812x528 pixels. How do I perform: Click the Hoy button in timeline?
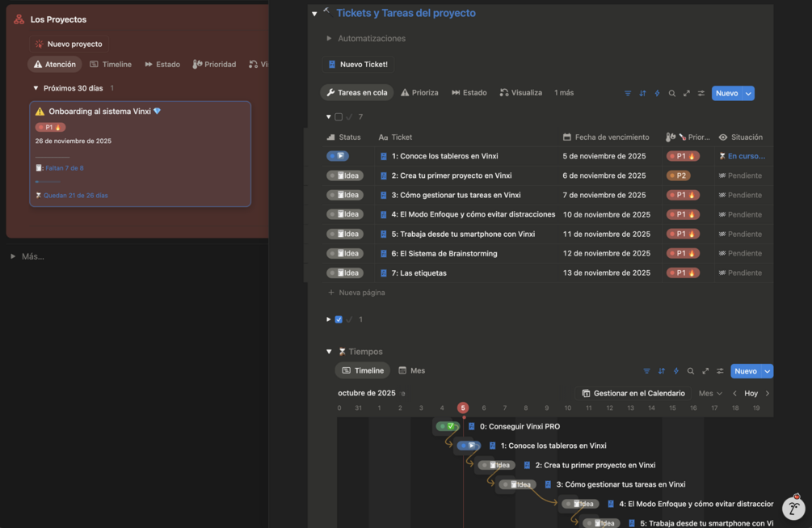tap(751, 393)
